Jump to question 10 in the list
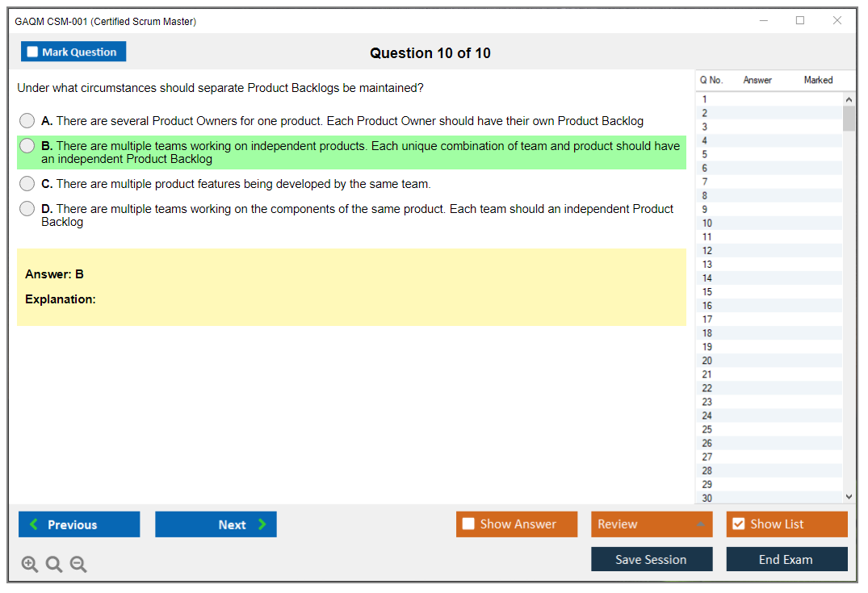868x593 pixels. click(x=707, y=223)
